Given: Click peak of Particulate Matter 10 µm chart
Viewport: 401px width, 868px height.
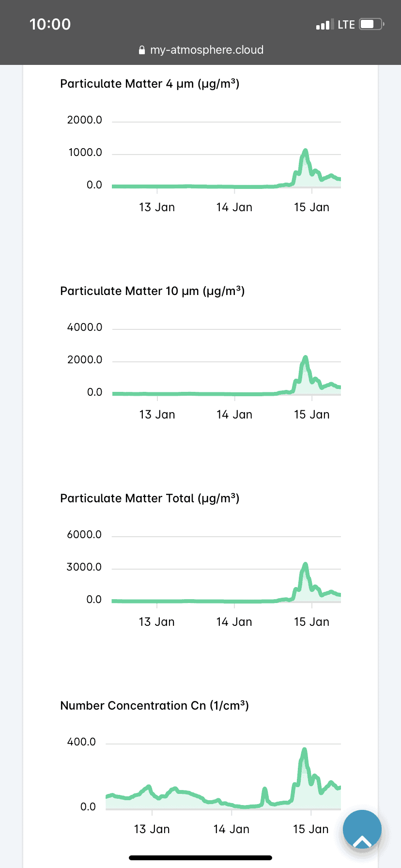Looking at the screenshot, I should coord(305,357).
